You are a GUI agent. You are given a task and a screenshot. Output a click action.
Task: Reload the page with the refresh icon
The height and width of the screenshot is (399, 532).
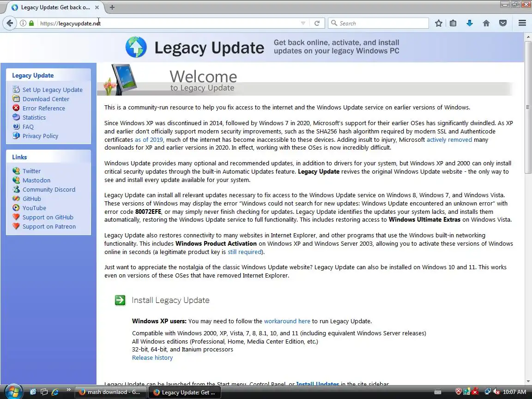pos(317,23)
